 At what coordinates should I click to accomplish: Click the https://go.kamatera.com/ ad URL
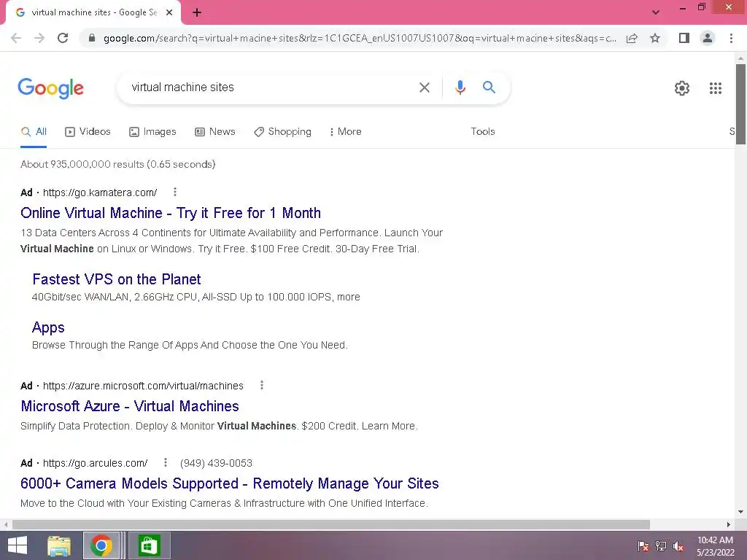pos(100,192)
